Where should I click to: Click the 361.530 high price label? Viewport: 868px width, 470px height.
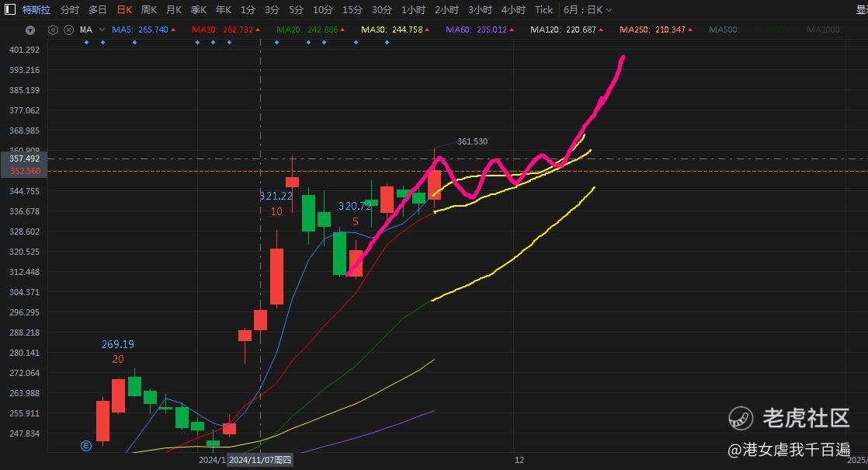pos(472,141)
